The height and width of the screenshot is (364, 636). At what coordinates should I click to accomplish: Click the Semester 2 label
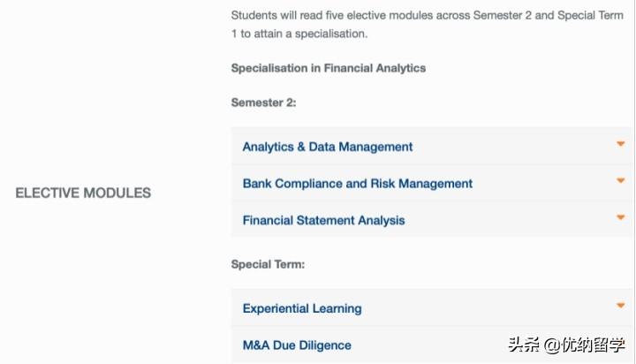click(x=263, y=102)
